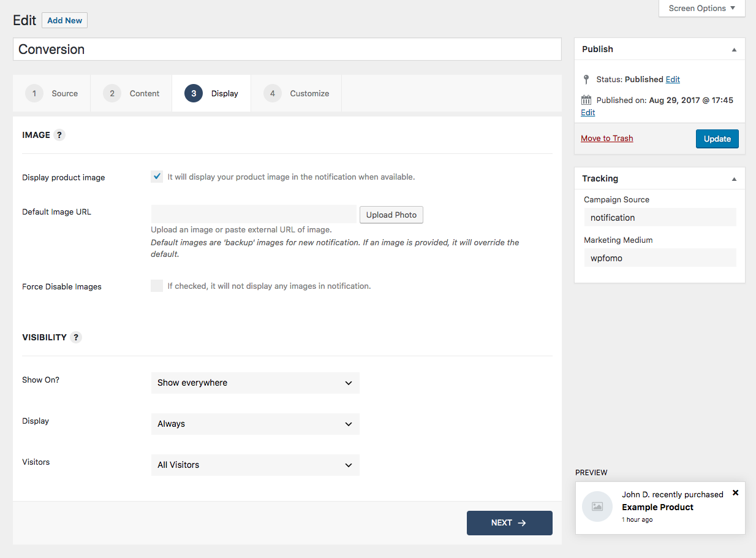The image size is (756, 558).
Task: Click the pin icon next to Status
Action: (586, 79)
